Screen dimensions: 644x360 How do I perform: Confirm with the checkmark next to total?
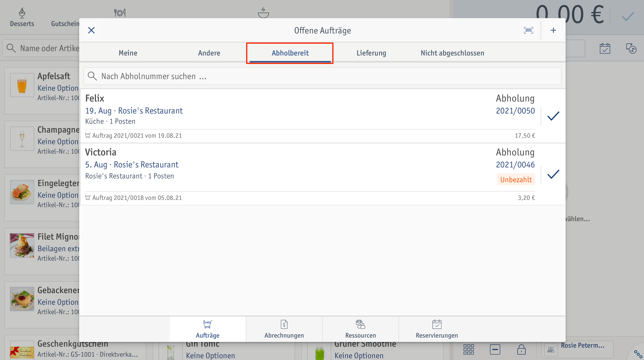pyautogui.click(x=628, y=16)
